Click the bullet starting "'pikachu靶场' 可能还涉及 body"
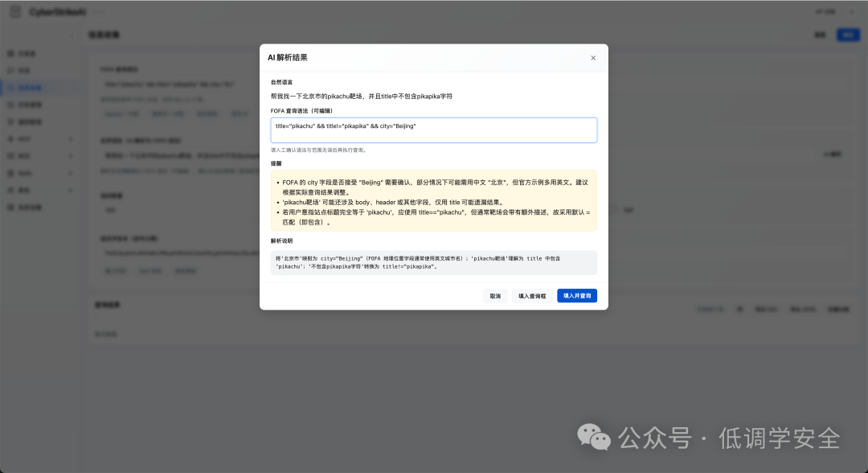 (x=393, y=202)
